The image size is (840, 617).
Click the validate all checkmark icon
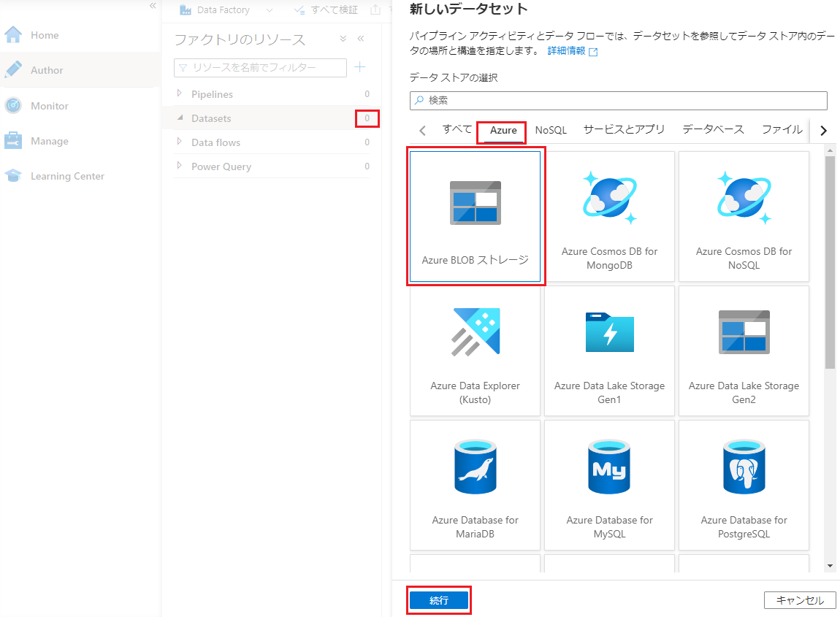click(x=299, y=9)
